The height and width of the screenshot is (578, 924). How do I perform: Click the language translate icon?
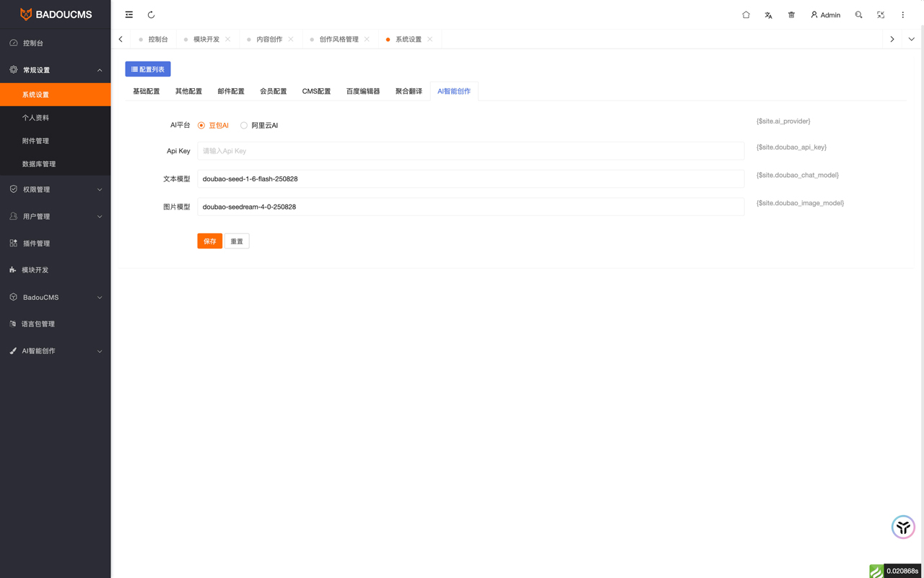coord(768,14)
